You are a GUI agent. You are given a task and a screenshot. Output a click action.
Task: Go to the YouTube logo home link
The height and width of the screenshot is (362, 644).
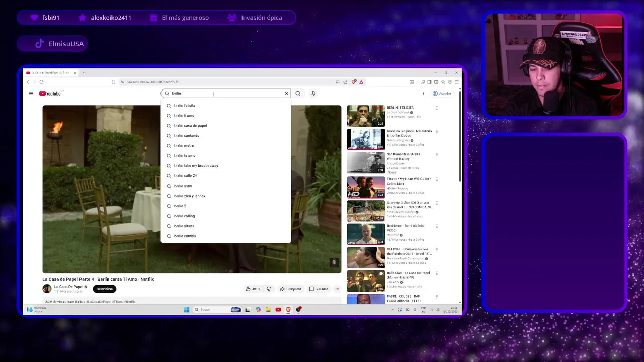pos(50,93)
